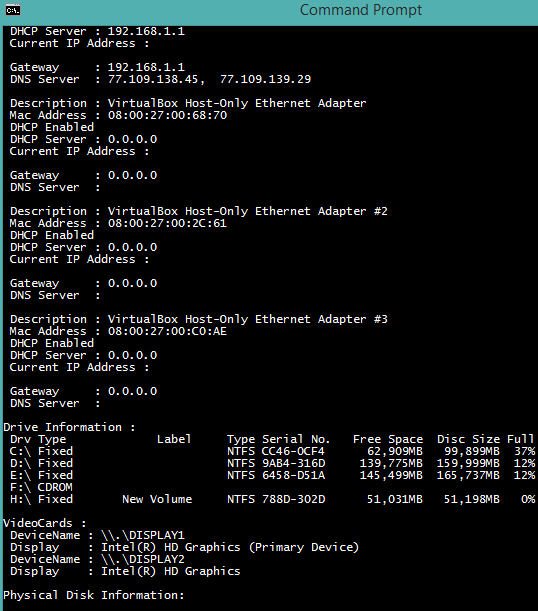538x611 pixels.
Task: Click the F:\ CDROM drive entry
Action: tap(41, 487)
